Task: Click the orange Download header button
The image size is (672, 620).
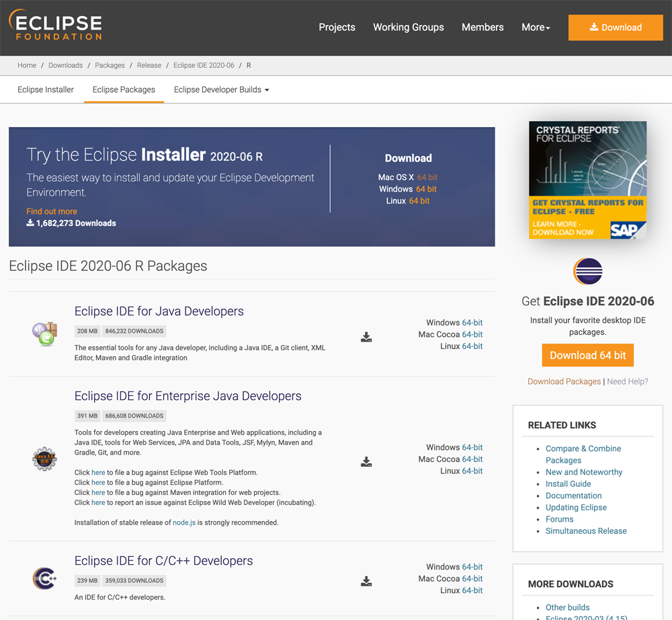Action: 616,28
